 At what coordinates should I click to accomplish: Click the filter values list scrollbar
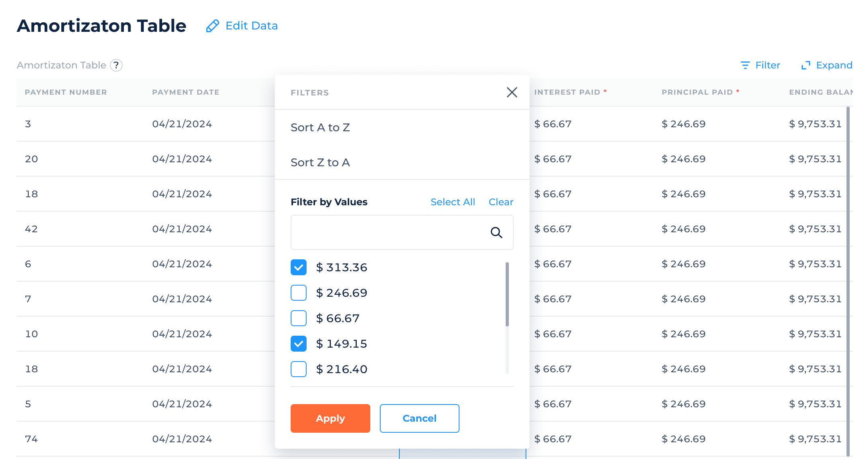507,294
